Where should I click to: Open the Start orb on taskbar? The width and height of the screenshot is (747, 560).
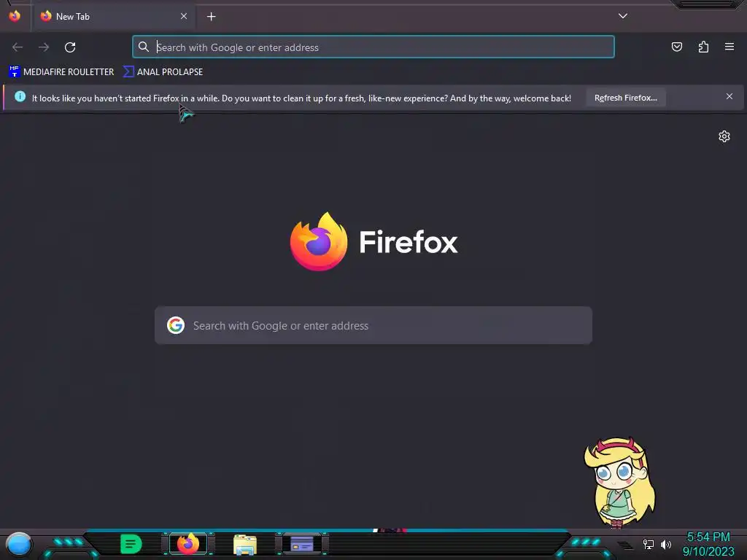pos(19,544)
